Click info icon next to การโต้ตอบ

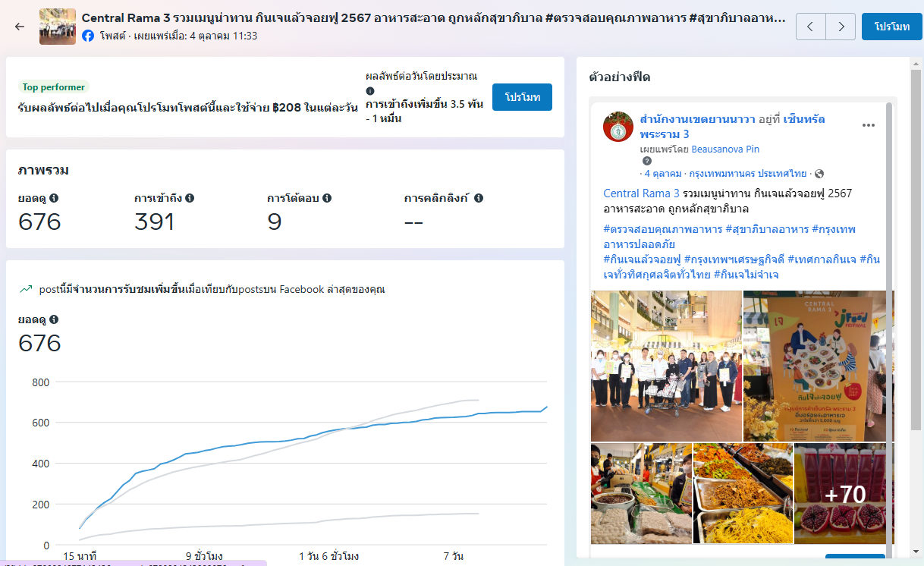coord(327,198)
